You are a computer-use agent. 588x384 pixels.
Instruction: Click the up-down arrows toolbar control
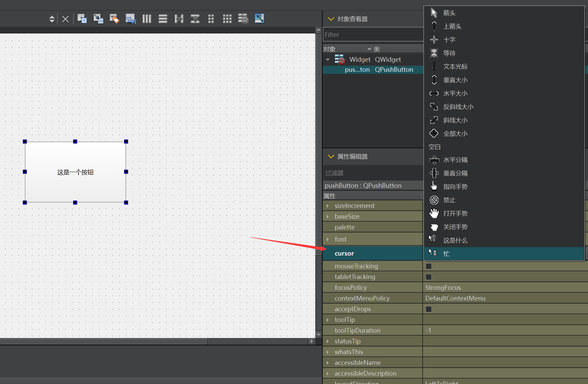point(52,19)
